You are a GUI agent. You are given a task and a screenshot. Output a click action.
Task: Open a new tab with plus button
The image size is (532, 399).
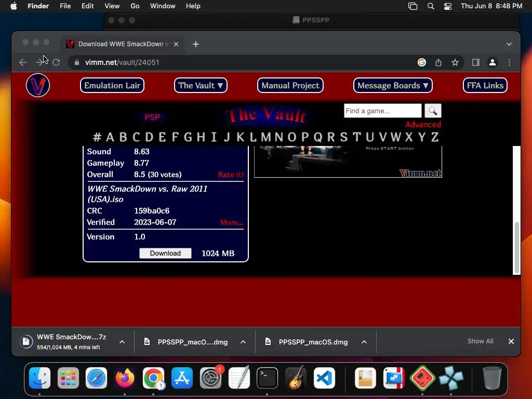[x=196, y=44]
